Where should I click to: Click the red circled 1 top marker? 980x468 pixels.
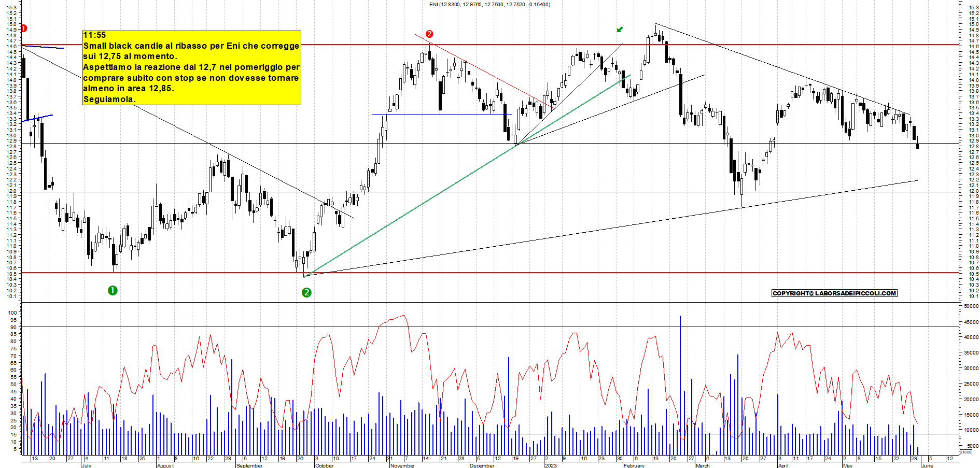click(x=24, y=28)
